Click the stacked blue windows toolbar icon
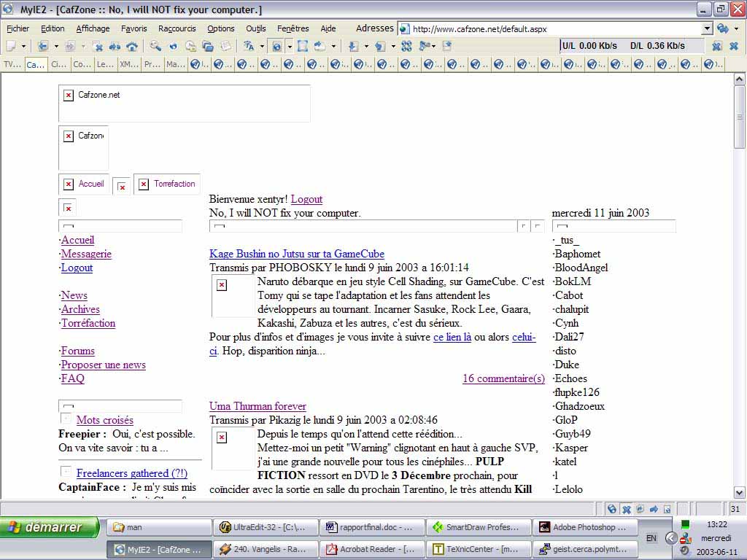Image resolution: width=747 pixels, height=560 pixels. tap(208, 46)
